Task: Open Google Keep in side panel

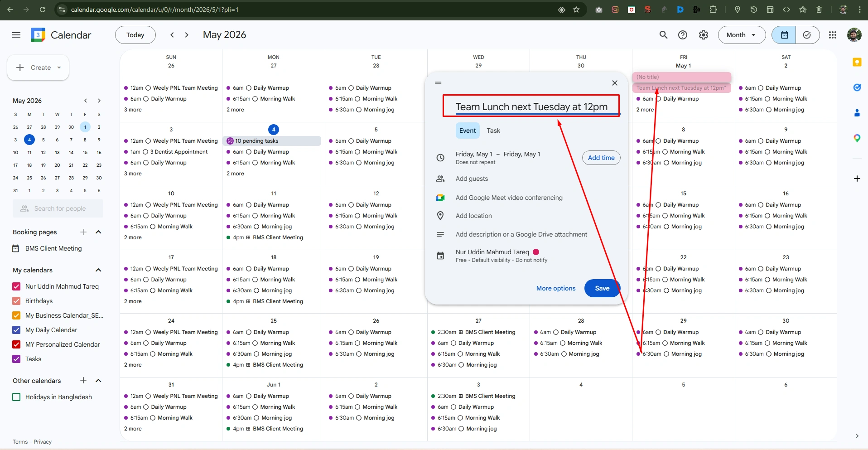Action: (857, 63)
